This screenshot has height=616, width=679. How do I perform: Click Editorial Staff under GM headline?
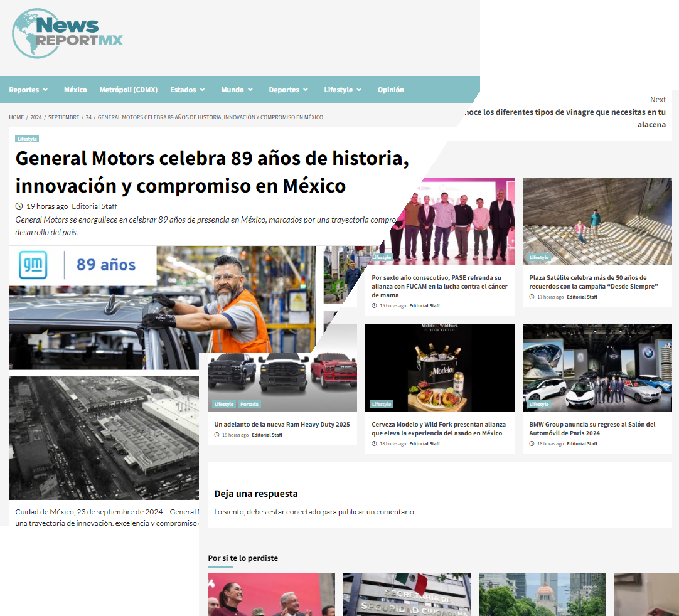(x=94, y=206)
